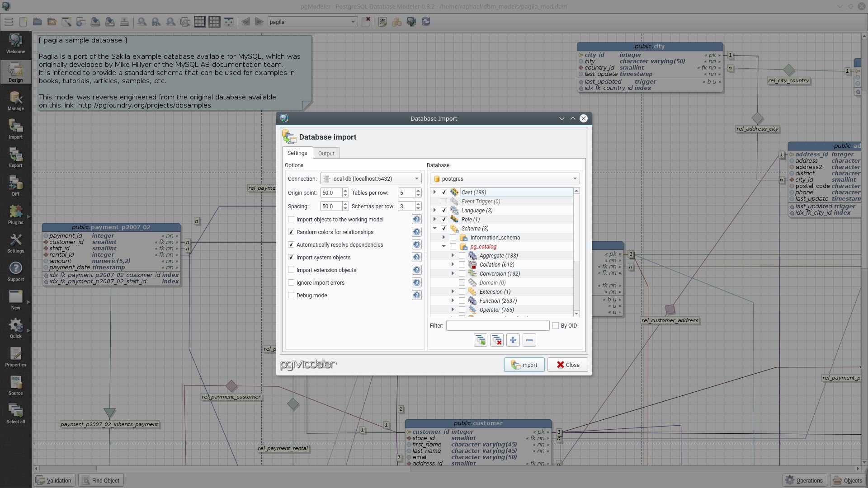Open the Objects panel button
Image resolution: width=868 pixels, height=488 pixels.
pos(848,480)
